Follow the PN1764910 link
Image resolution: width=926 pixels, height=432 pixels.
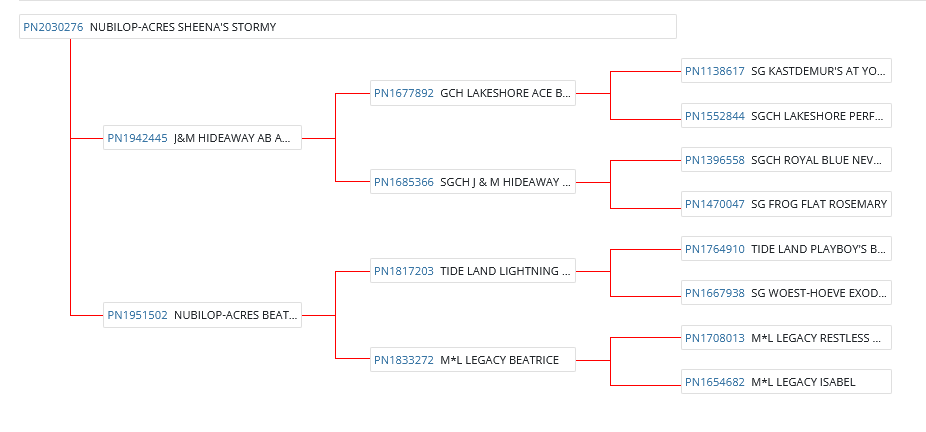click(x=715, y=249)
